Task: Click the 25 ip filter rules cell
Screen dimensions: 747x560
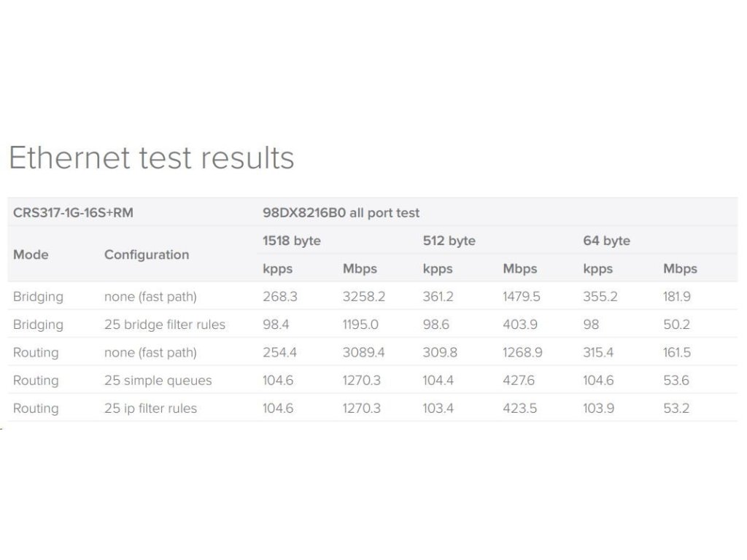Action: click(x=150, y=408)
